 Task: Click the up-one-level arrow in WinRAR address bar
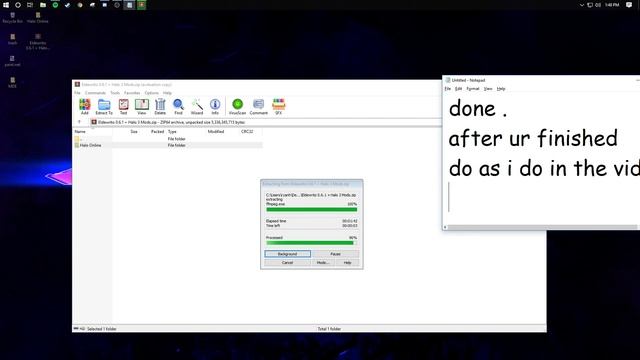[x=80, y=122]
